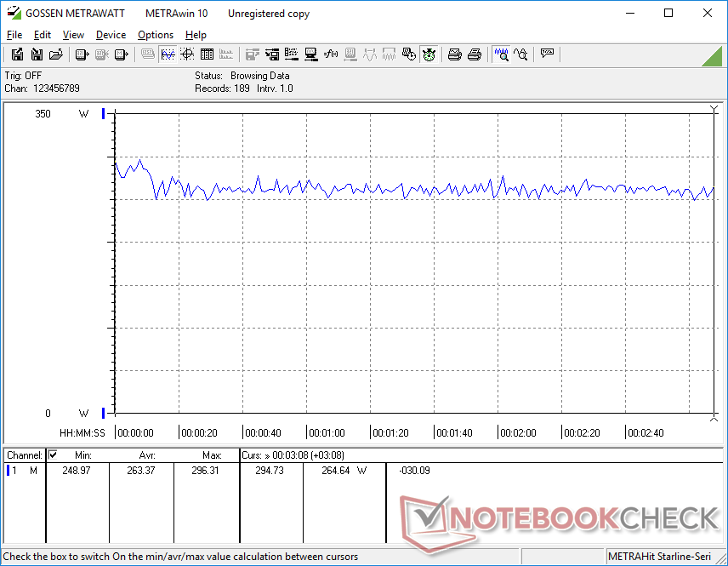Open the File menu
The height and width of the screenshot is (566, 728).
pos(14,35)
